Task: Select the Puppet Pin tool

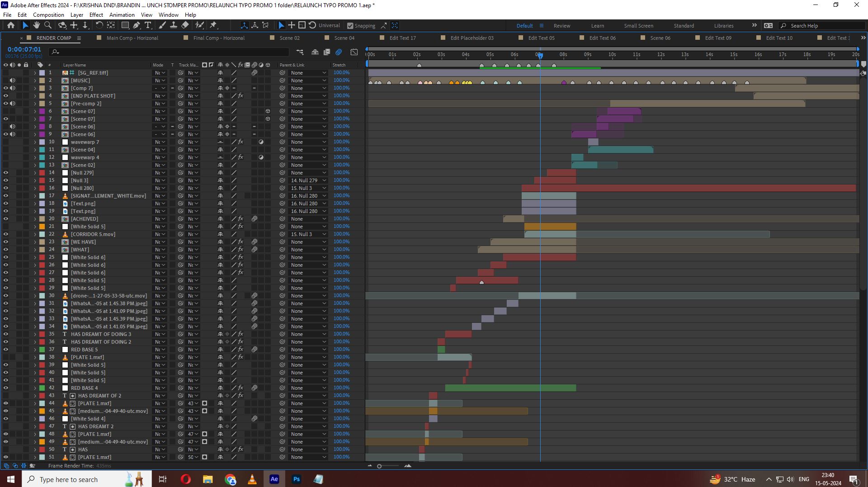Action: pos(213,25)
